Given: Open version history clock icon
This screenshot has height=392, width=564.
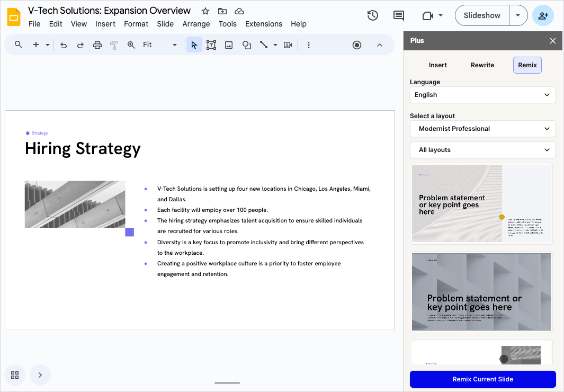Looking at the screenshot, I should point(373,15).
